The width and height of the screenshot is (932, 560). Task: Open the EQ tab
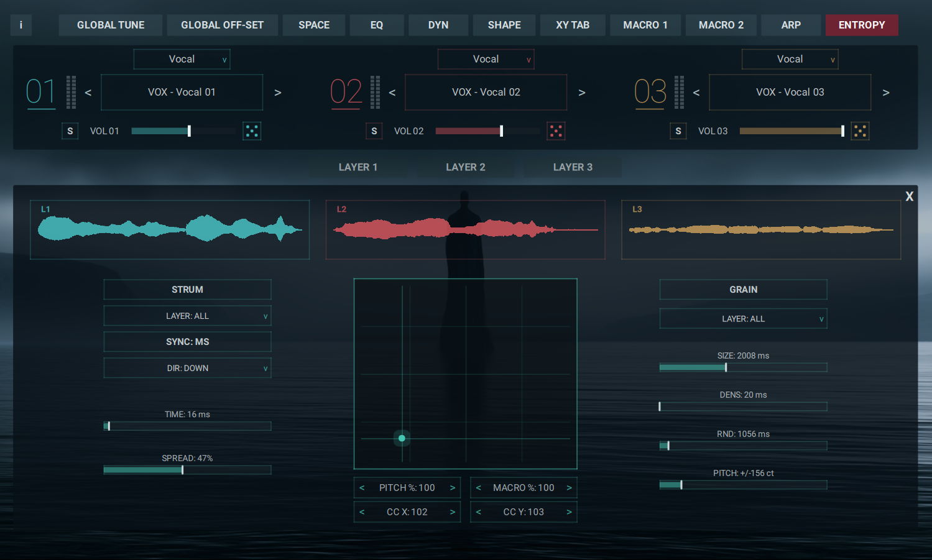tap(377, 25)
